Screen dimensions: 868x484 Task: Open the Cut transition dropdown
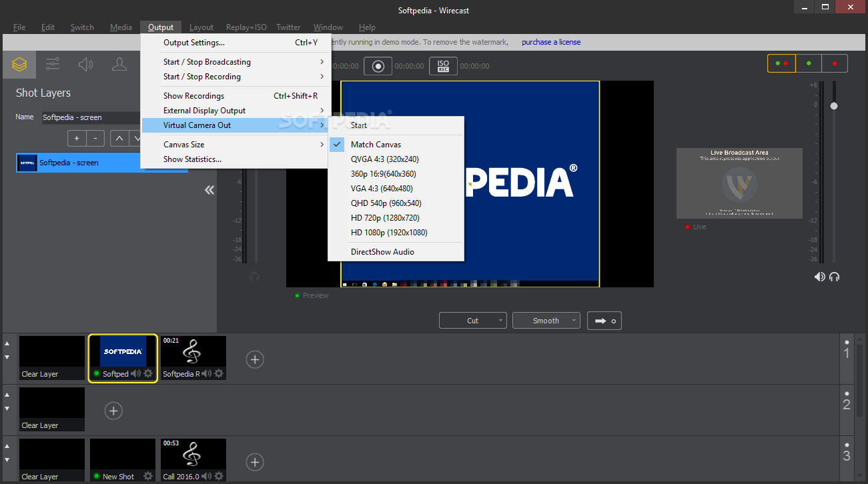473,321
